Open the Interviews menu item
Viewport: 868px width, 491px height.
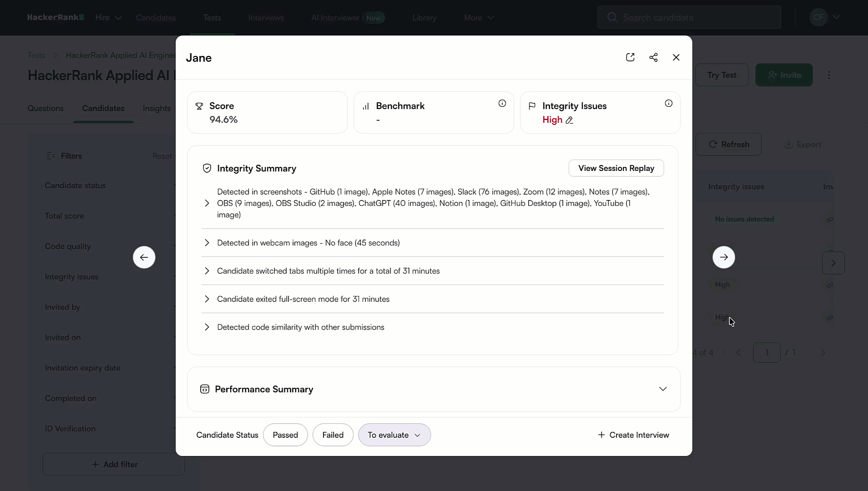(x=266, y=18)
